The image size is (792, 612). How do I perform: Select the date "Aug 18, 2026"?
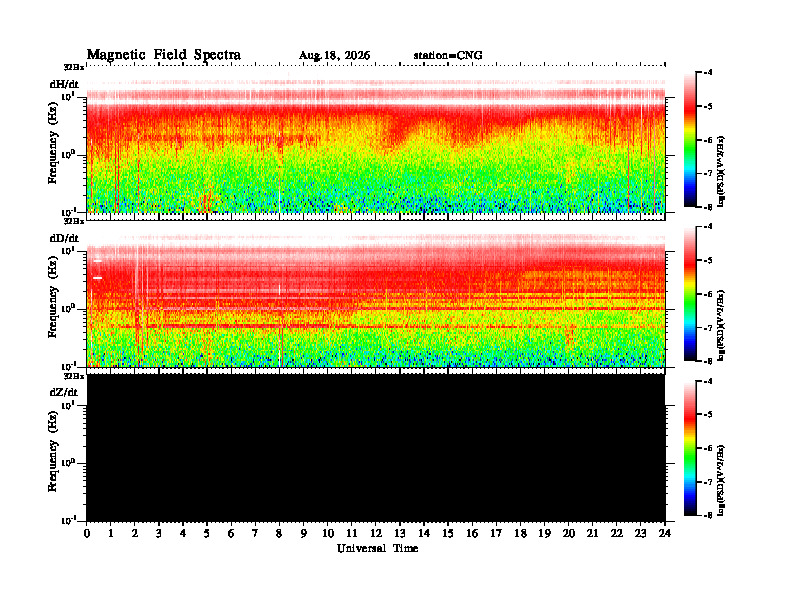click(334, 56)
